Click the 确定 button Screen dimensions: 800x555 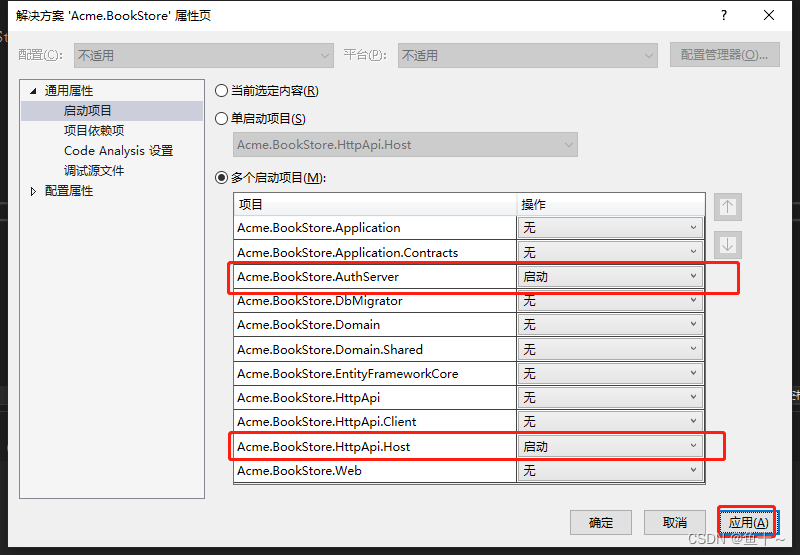pyautogui.click(x=601, y=523)
